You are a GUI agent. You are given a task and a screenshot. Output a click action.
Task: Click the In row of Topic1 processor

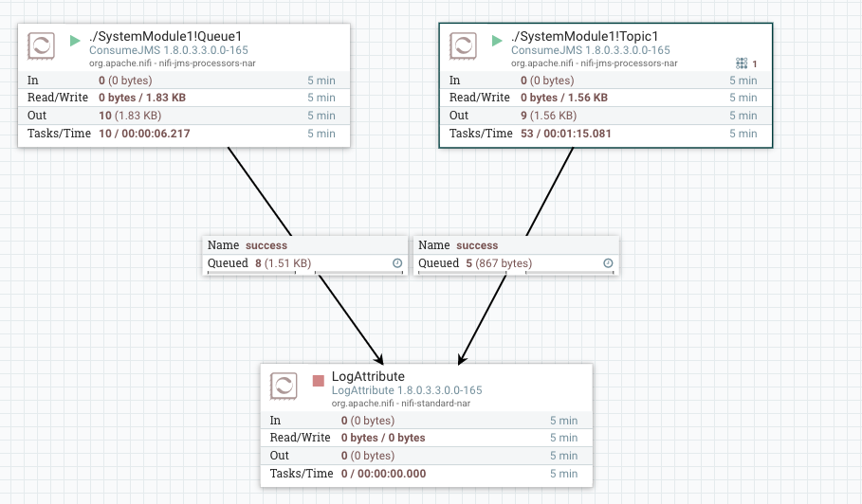(606, 81)
